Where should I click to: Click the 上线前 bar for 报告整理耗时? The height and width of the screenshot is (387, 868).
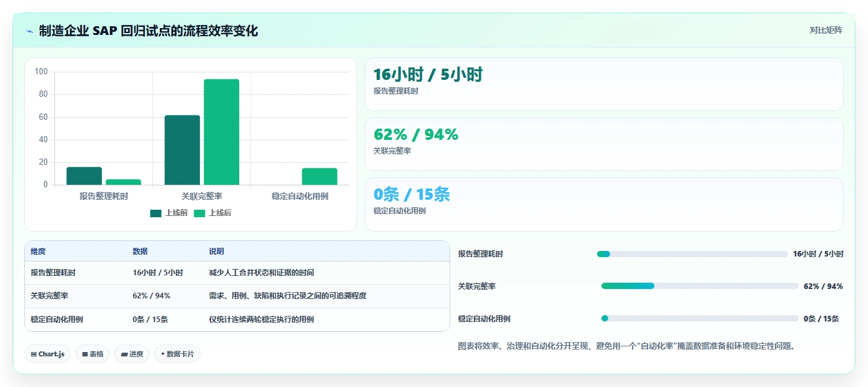[84, 176]
